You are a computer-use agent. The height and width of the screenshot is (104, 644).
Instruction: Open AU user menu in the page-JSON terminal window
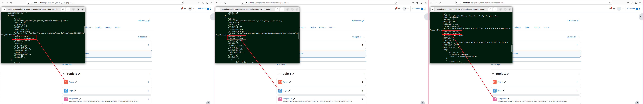[x=405, y=9]
